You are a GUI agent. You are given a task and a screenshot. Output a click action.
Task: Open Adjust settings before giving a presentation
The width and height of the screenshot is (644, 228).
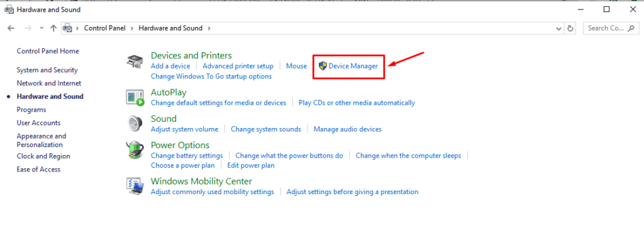coord(352,192)
